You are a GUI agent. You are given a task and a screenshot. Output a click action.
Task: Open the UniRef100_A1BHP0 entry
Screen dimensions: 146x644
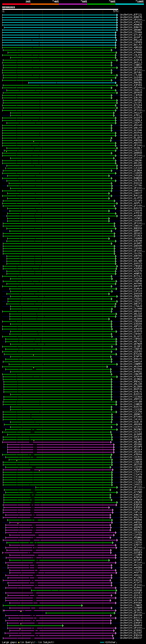coord(131,470)
